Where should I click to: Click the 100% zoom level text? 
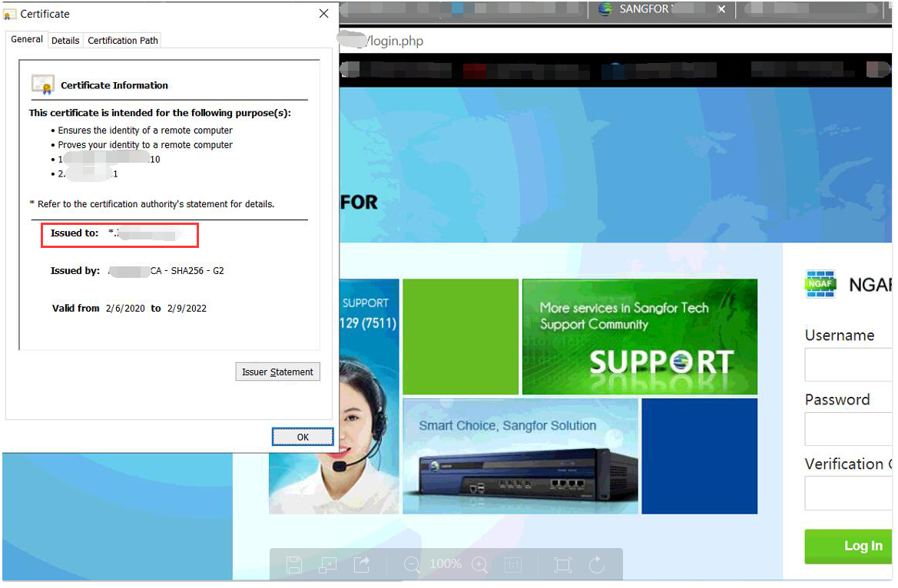pyautogui.click(x=446, y=564)
